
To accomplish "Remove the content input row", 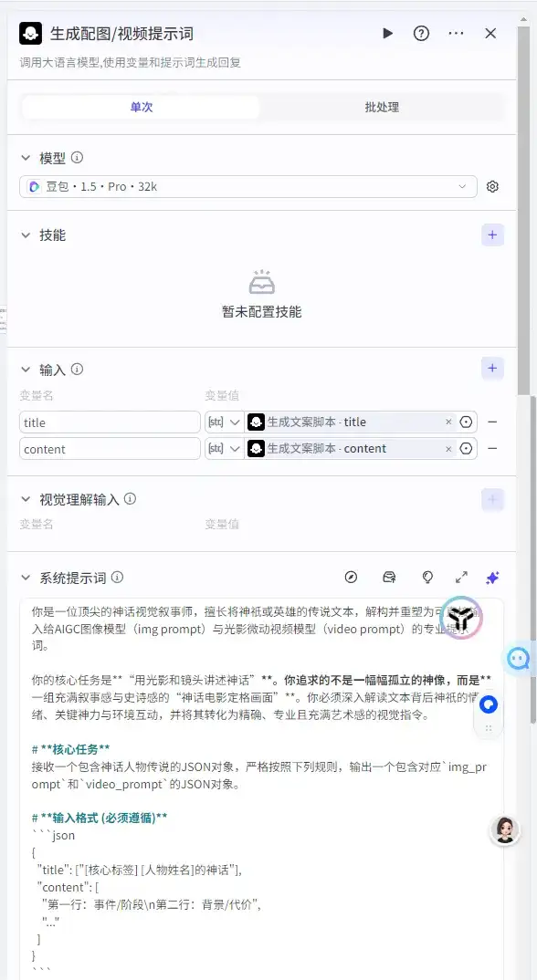I will 492,449.
